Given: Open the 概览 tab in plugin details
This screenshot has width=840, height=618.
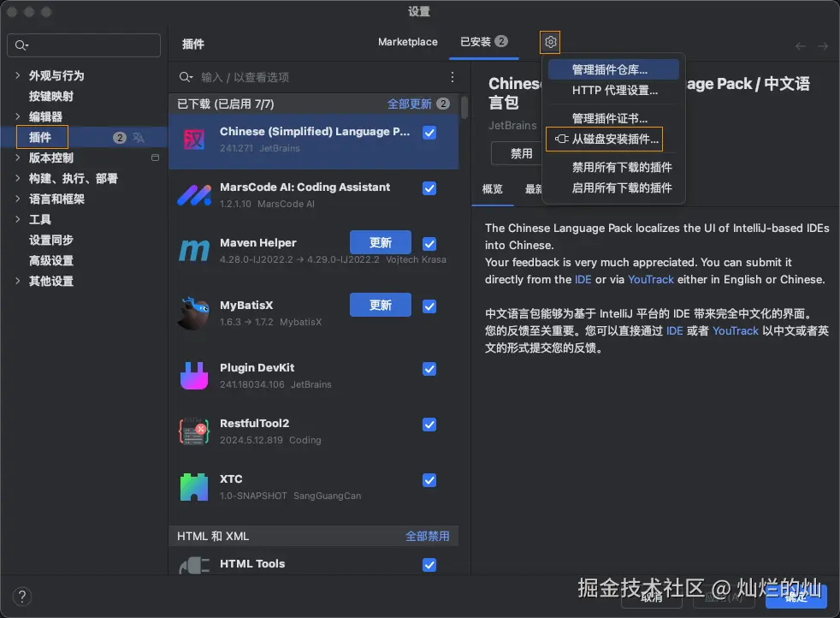Looking at the screenshot, I should pos(493,188).
